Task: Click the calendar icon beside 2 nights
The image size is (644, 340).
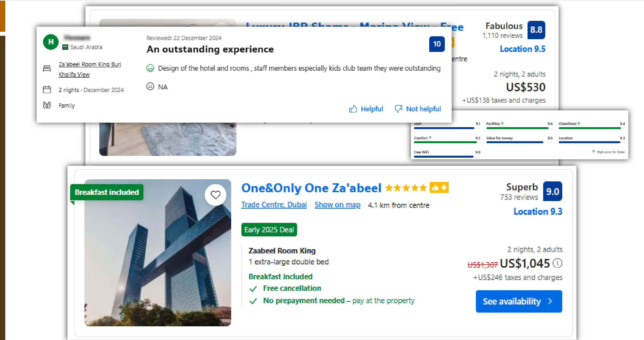Action: [47, 90]
